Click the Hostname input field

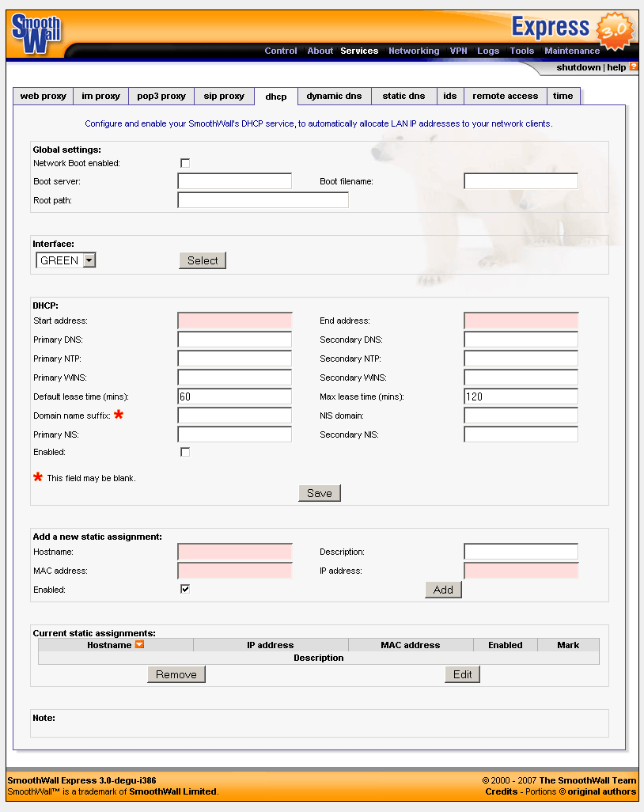click(x=234, y=552)
